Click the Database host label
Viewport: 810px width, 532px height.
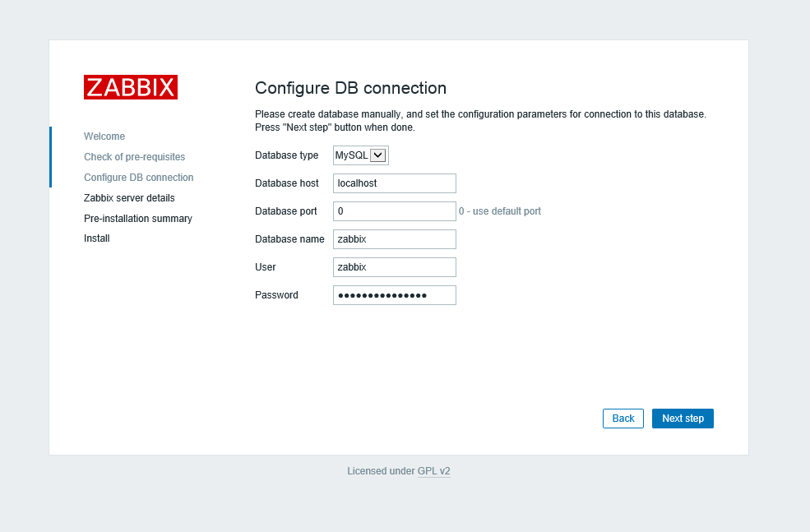click(287, 183)
